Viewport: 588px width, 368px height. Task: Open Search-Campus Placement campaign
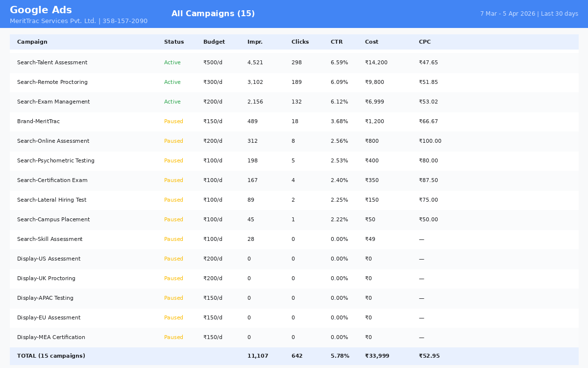(x=53, y=220)
